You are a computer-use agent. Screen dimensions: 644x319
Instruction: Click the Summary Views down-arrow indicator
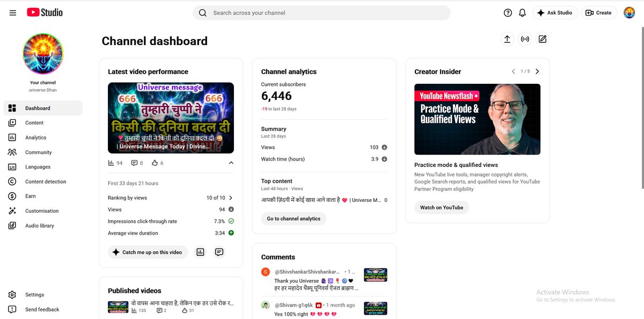[384, 147]
